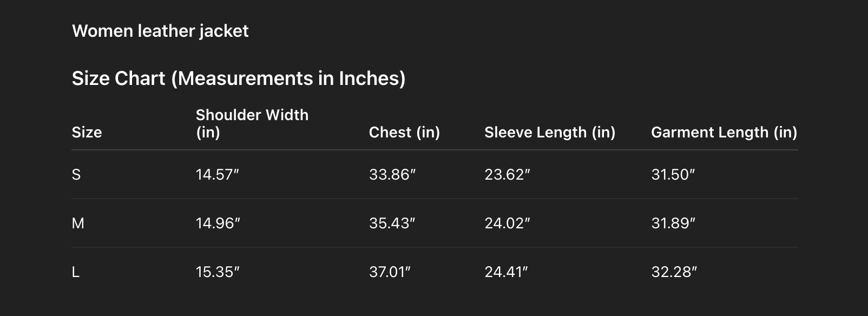Click the Shoulder Width column header
The height and width of the screenshot is (316, 868).
(x=252, y=123)
